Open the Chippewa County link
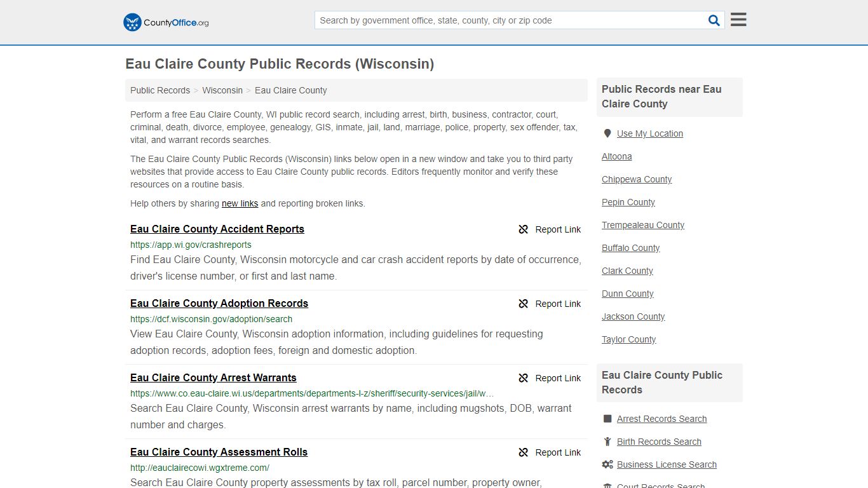Image resolution: width=868 pixels, height=488 pixels. coord(637,179)
